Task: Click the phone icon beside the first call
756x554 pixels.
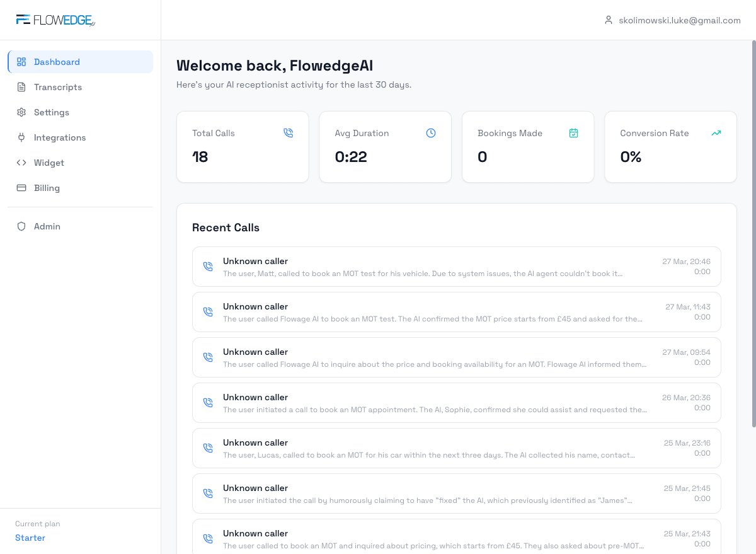Action: tap(208, 266)
